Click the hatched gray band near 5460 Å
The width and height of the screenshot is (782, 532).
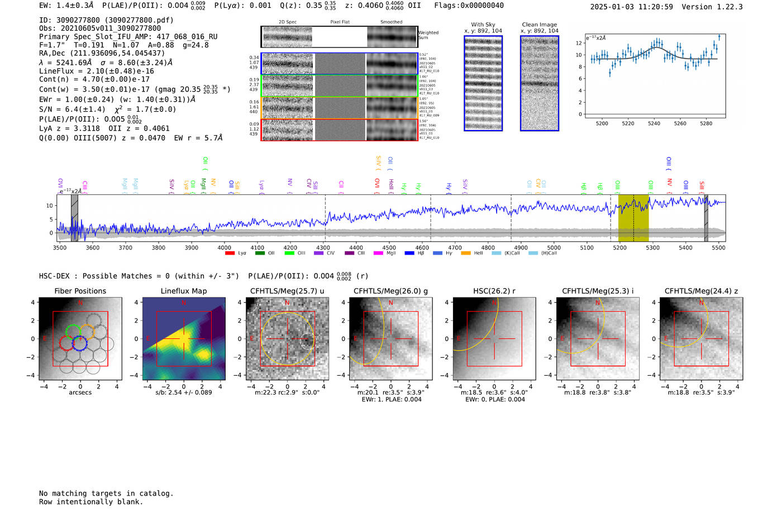click(706, 218)
